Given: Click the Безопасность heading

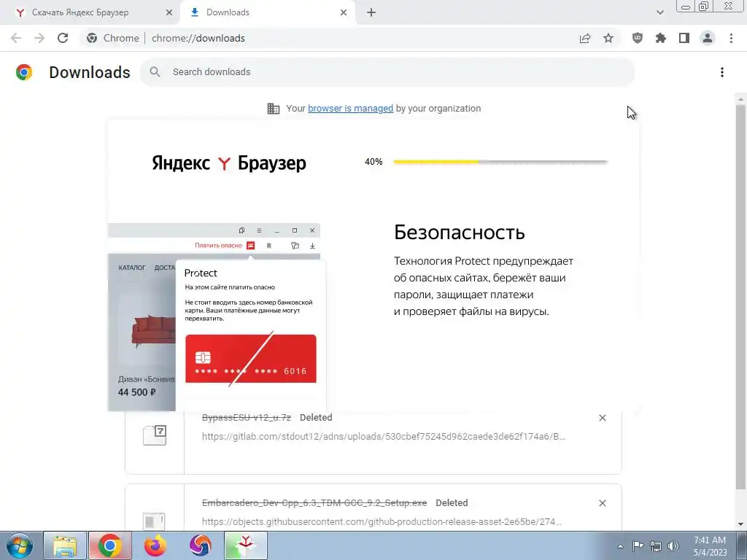Looking at the screenshot, I should tap(460, 233).
